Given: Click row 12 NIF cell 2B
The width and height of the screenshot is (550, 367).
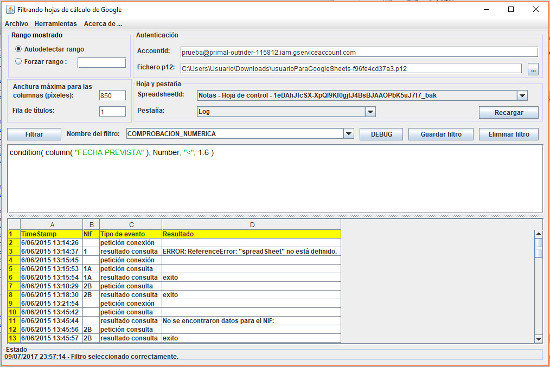Looking at the screenshot, I should click(91, 329).
